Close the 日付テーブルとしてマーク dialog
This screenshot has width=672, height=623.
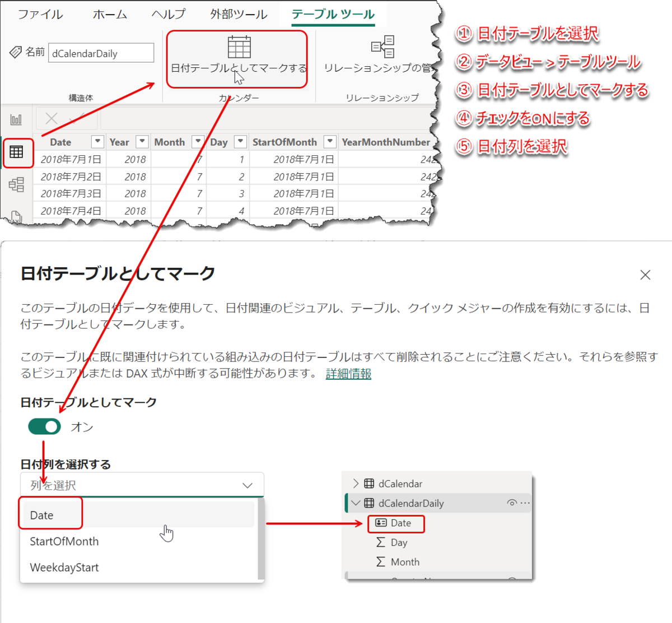click(x=645, y=275)
